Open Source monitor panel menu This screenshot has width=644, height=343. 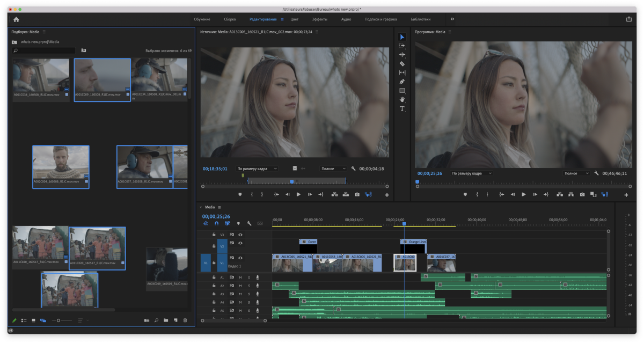coord(317,32)
